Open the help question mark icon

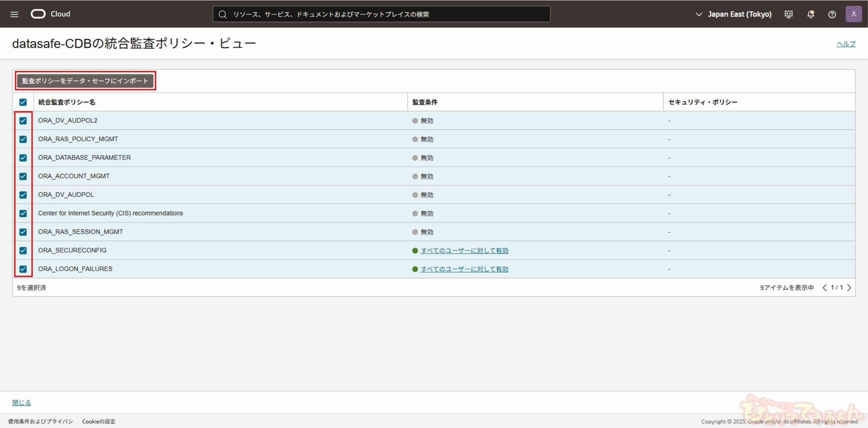(832, 14)
